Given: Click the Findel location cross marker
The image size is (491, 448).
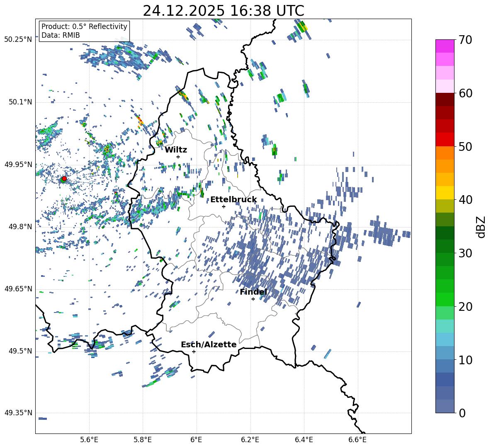Looking at the screenshot, I should pos(253,299).
